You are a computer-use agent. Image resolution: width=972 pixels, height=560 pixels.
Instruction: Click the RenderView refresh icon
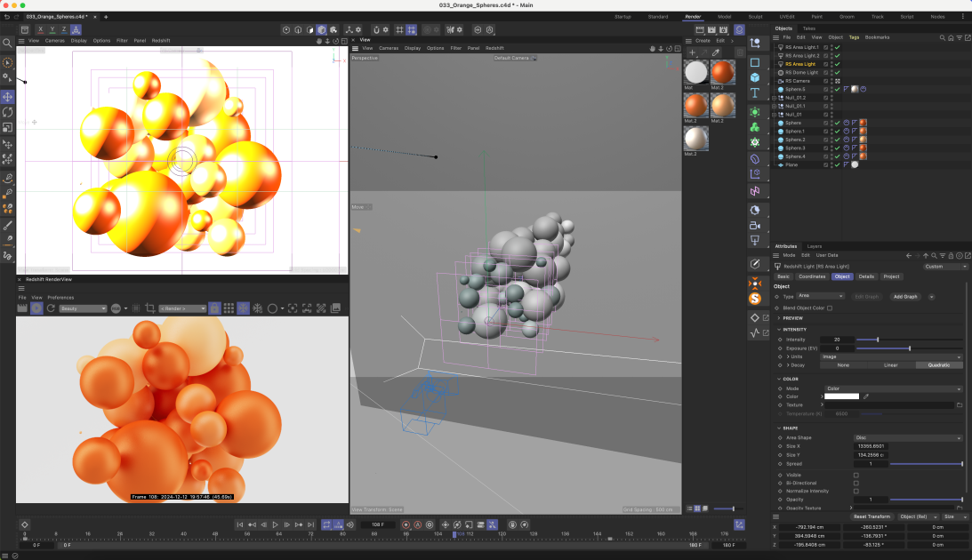point(51,308)
